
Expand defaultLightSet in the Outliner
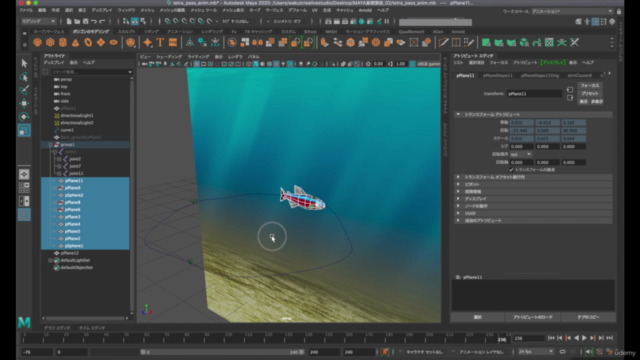coord(51,260)
